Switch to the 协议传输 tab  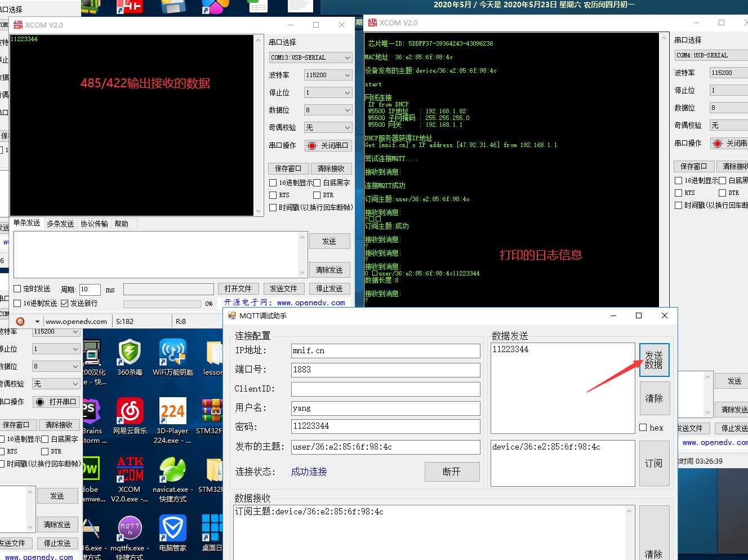[x=94, y=224]
